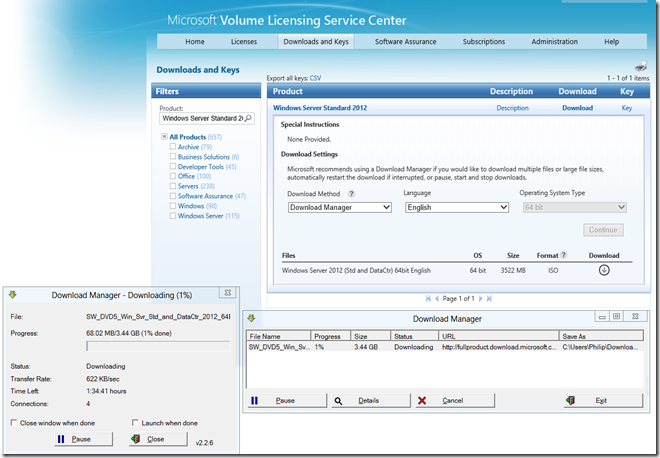660x458 pixels.
Task: Click the yellow arrow icon in Downloading (1%) title bar
Action: click(12, 295)
